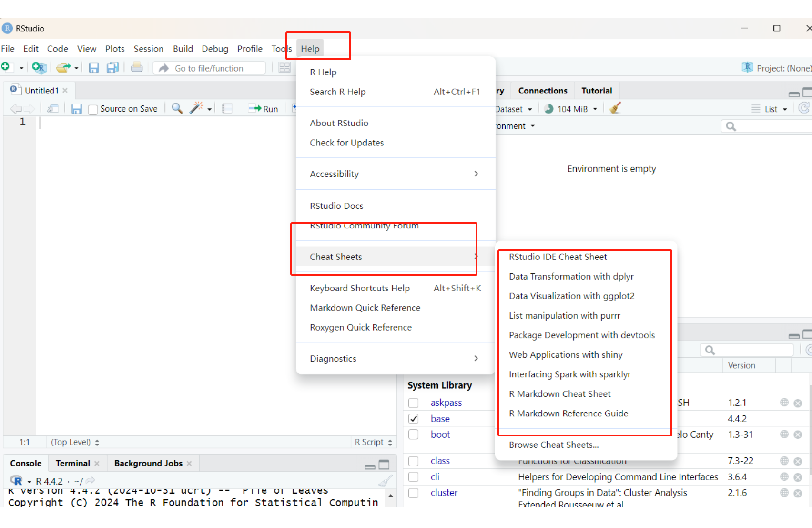Expand the Accessibility submenu
The height and width of the screenshot is (528, 812).
click(396, 174)
